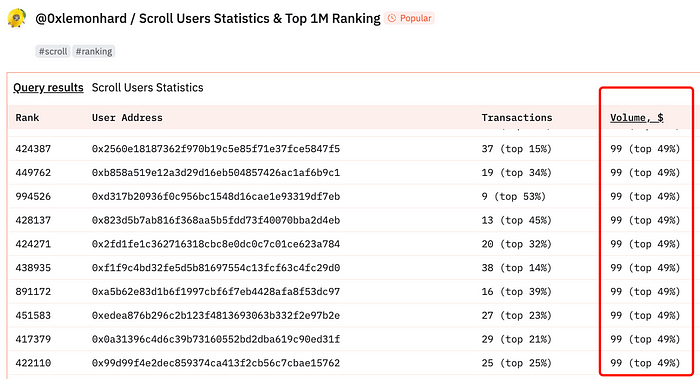The height and width of the screenshot is (379, 700).
Task: Click transactions cell 37 (top 15%)
Action: pos(517,149)
